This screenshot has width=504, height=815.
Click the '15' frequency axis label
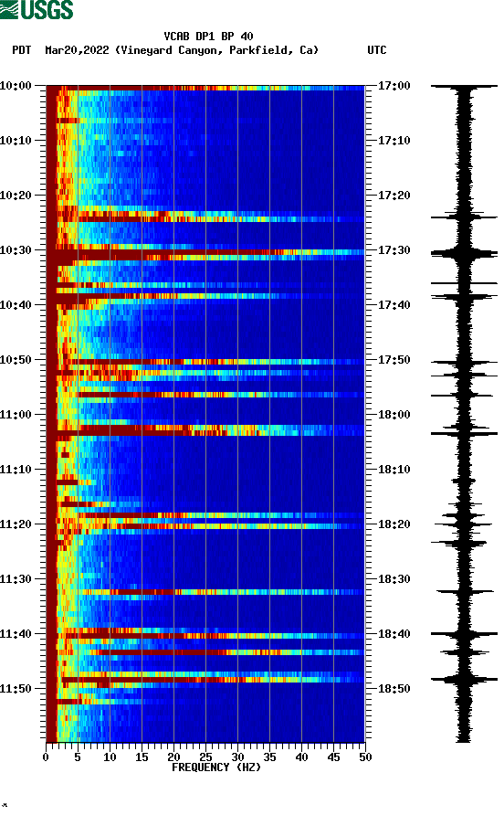(x=142, y=757)
